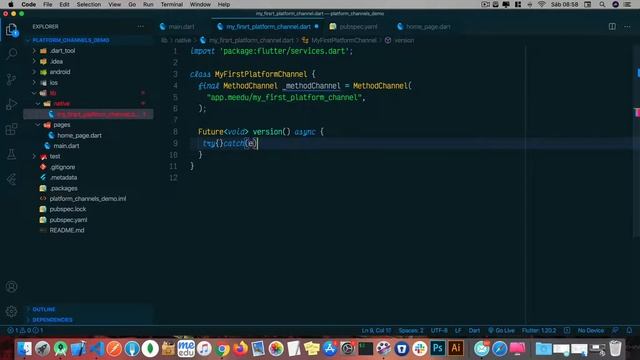
Task: Open Explorer views and more actions menu
Action: point(141,27)
